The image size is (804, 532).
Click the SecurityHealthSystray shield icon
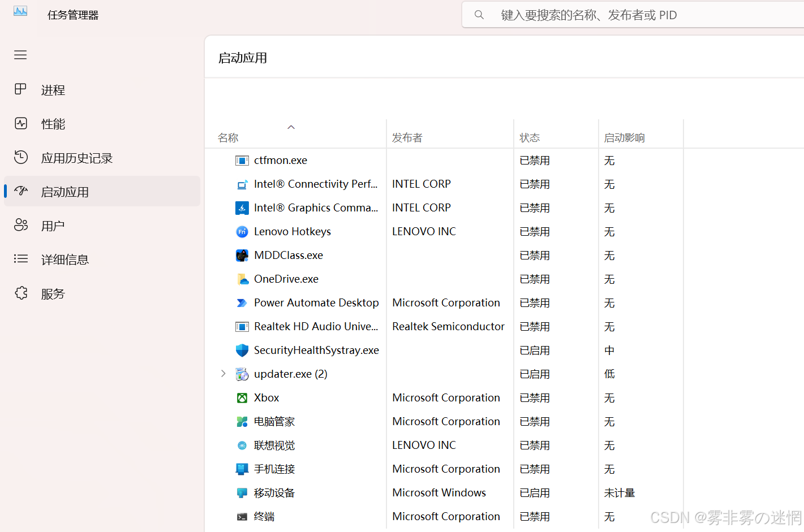click(x=242, y=351)
